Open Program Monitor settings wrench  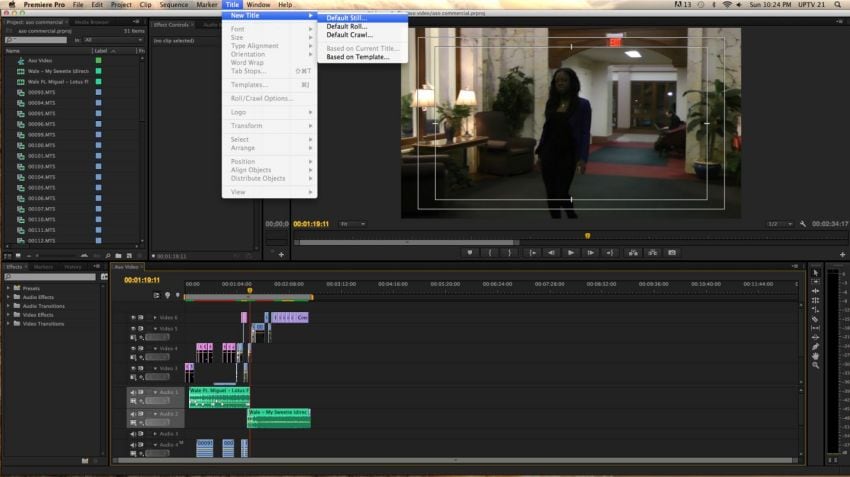[x=802, y=224]
